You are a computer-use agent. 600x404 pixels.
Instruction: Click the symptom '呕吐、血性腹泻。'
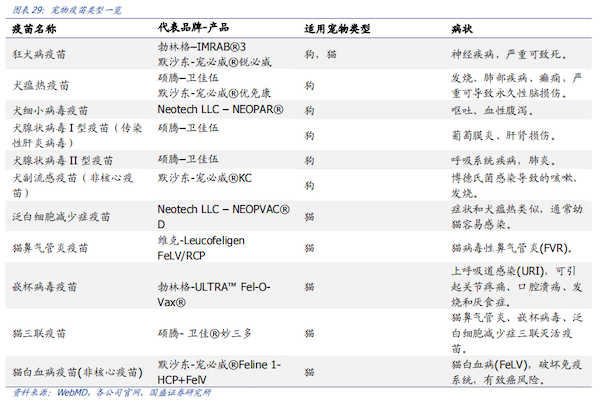pyautogui.click(x=492, y=111)
